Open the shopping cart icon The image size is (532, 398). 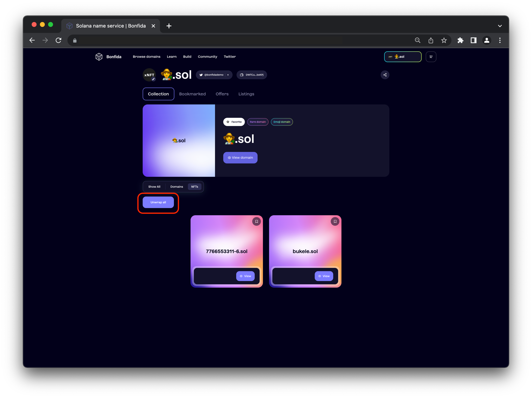click(431, 57)
